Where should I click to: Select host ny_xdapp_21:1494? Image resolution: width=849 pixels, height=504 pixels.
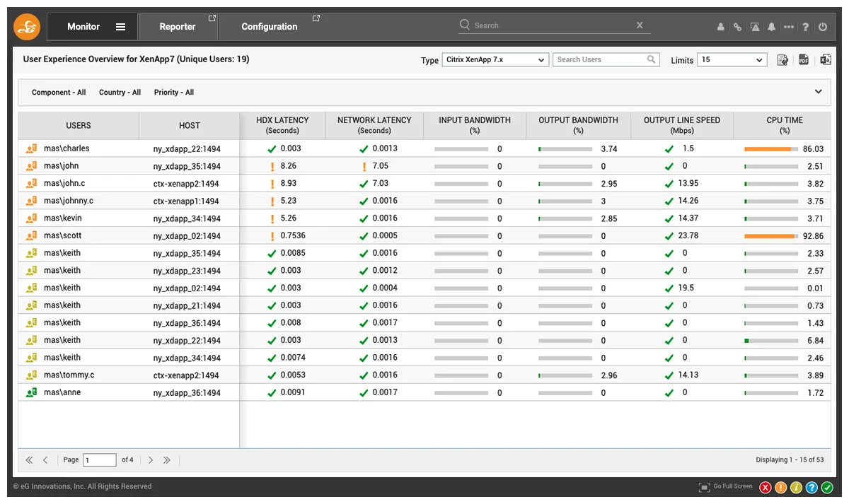coord(187,306)
